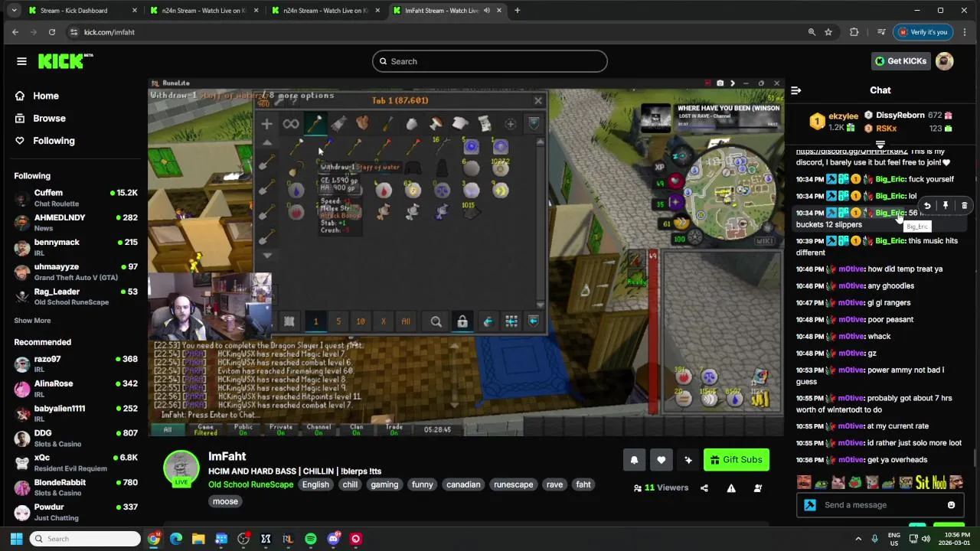Select withdraw quantity 10 in bank
Screen dimensions: 980x551
(x=361, y=321)
